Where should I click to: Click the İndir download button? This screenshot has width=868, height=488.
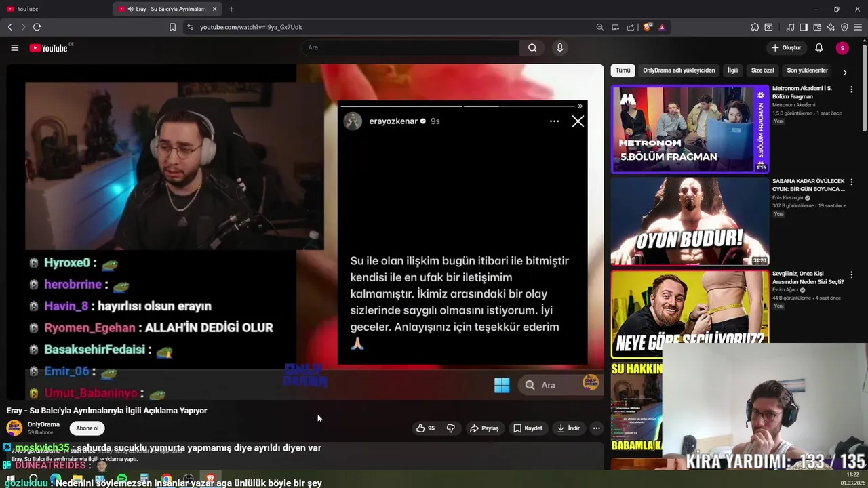pos(568,428)
